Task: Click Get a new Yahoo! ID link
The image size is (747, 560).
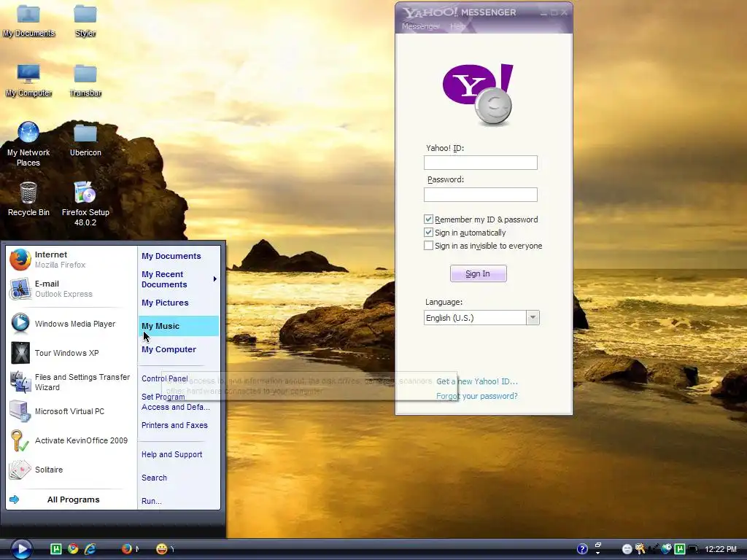Action: (477, 381)
